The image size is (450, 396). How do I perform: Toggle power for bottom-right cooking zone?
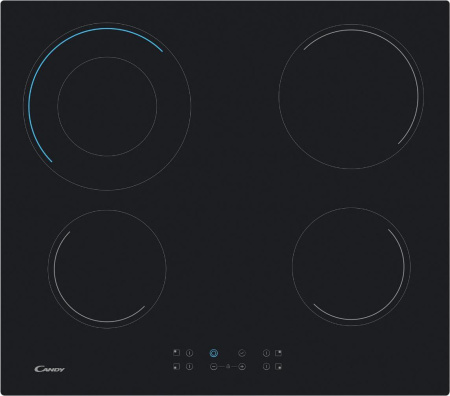pyautogui.click(x=266, y=367)
